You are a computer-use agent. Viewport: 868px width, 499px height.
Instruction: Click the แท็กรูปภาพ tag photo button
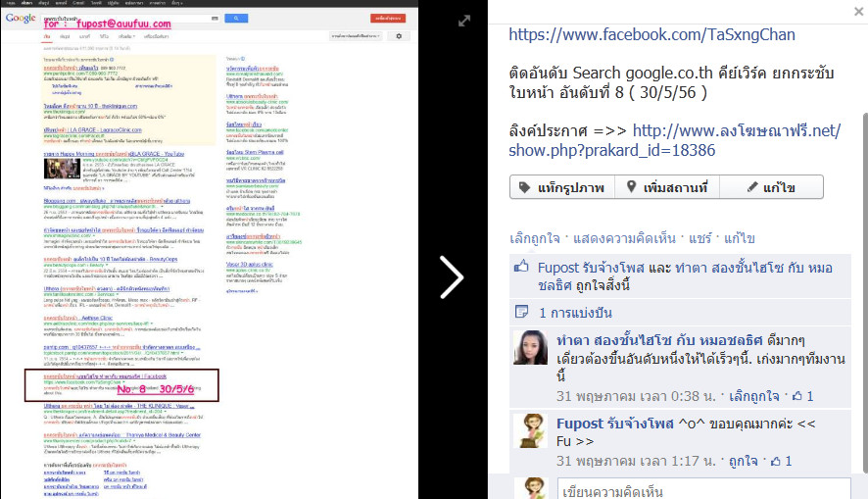(562, 187)
